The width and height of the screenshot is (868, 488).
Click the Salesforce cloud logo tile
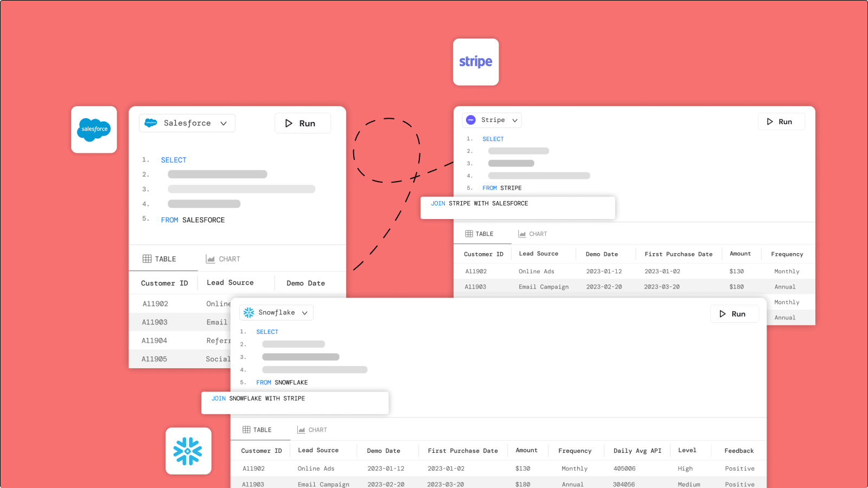click(94, 130)
